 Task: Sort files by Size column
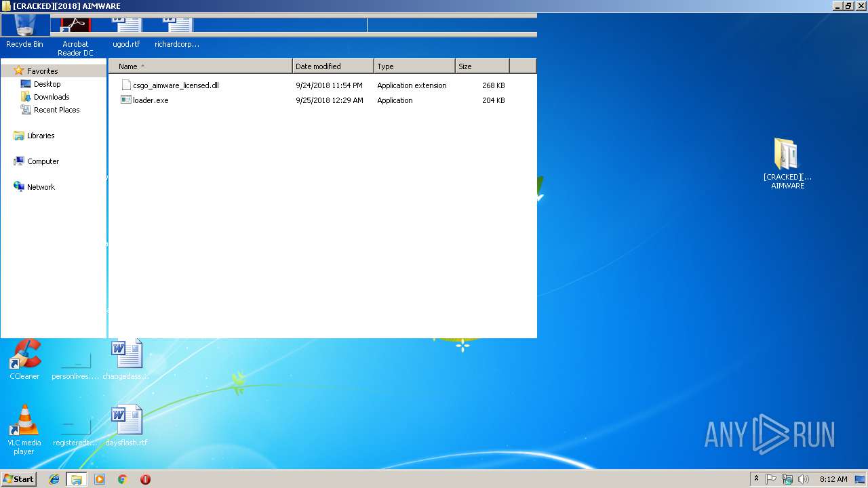tap(482, 66)
